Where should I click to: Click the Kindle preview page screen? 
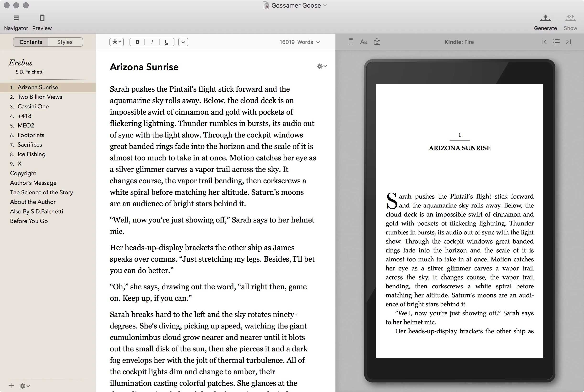460,221
